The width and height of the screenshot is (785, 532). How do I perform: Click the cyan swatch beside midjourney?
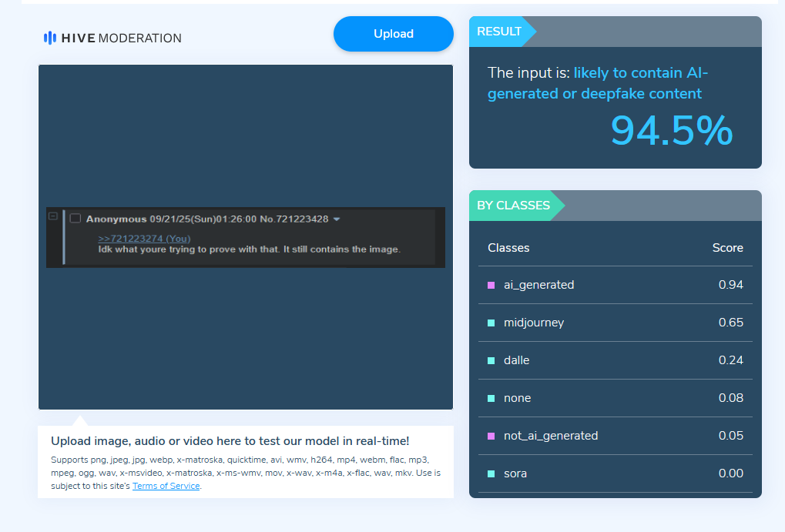point(491,323)
